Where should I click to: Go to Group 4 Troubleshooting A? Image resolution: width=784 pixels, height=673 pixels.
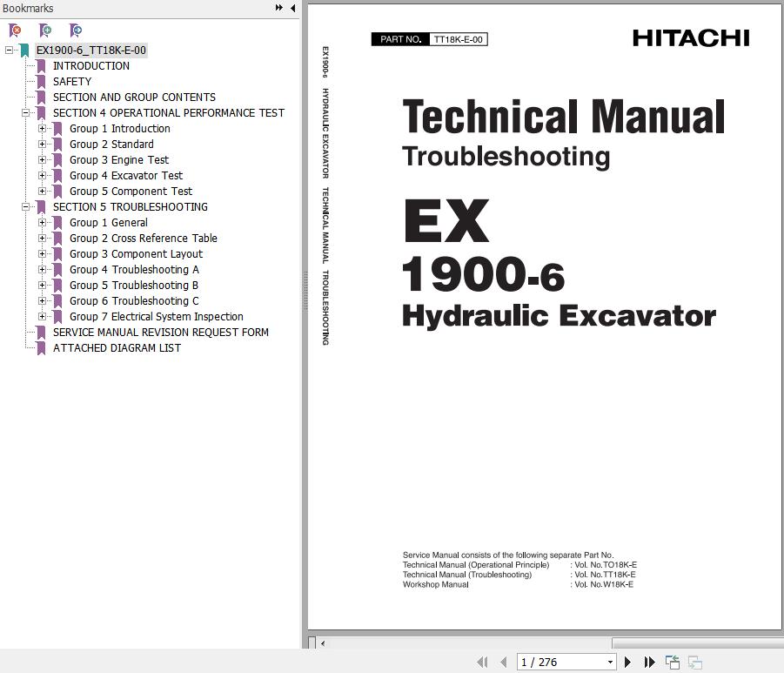(x=134, y=270)
